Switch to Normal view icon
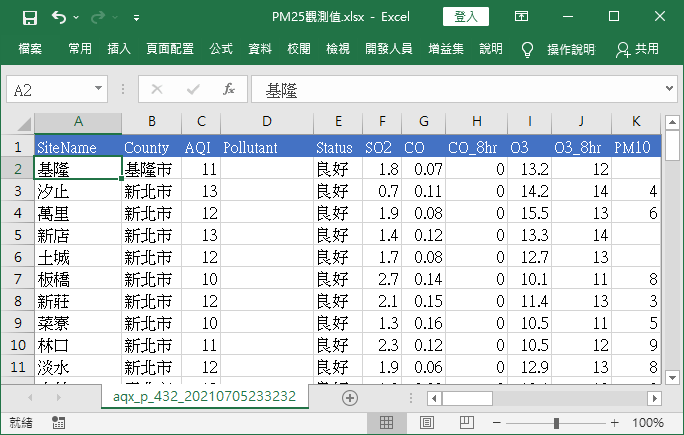 coord(386,422)
